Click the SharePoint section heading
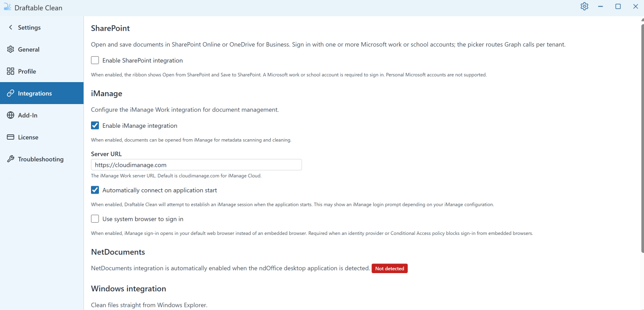644x310 pixels. coord(110,28)
